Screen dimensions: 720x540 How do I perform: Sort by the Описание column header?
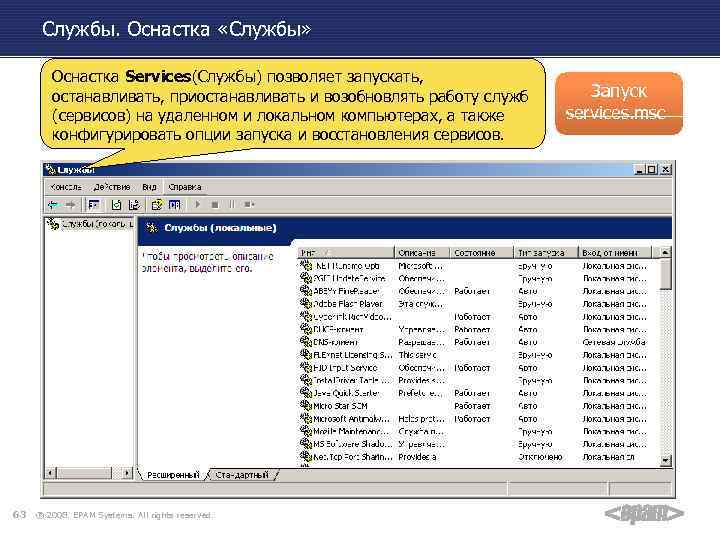[x=422, y=253]
